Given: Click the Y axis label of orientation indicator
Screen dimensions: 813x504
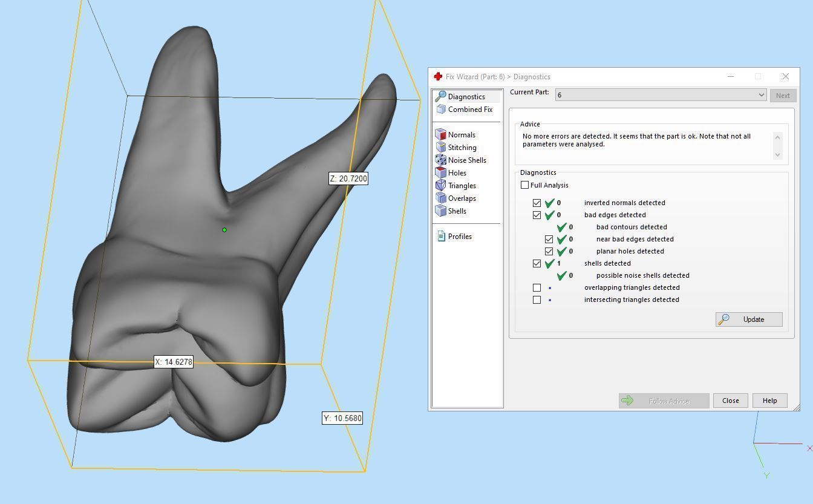Looking at the screenshot, I should click(x=766, y=476).
